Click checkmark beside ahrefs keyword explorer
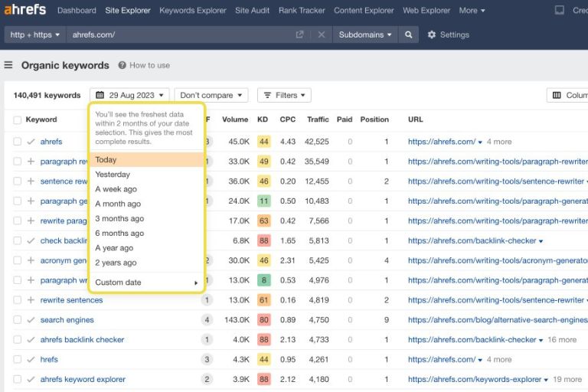This screenshot has width=588, height=392. coord(31,379)
